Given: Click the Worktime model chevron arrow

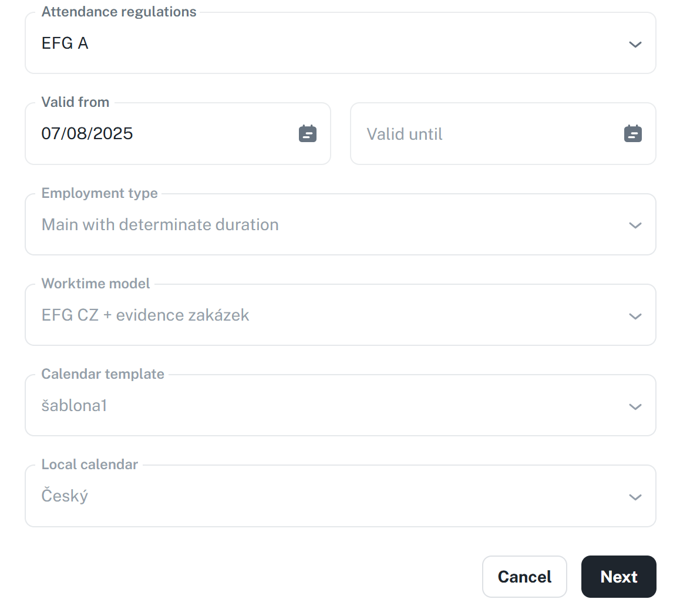Looking at the screenshot, I should tap(635, 317).
